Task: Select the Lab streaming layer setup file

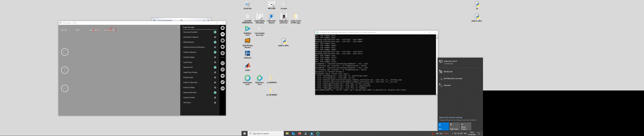Action: [x=259, y=31]
